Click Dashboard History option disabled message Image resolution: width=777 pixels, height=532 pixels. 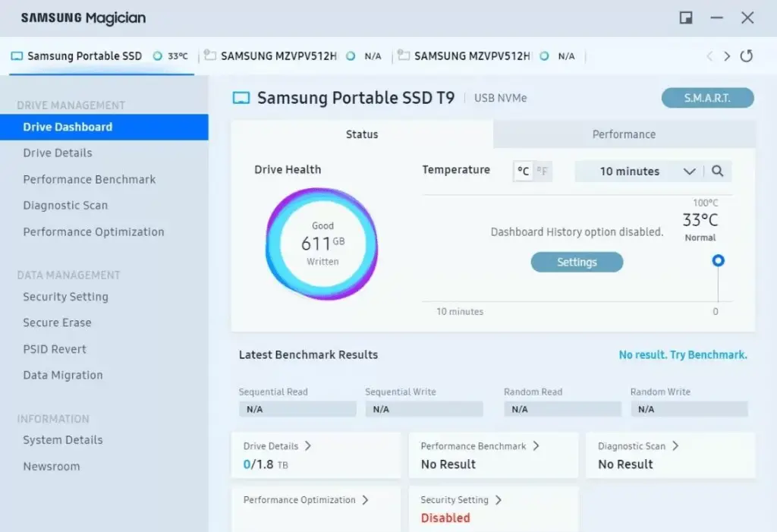click(577, 231)
